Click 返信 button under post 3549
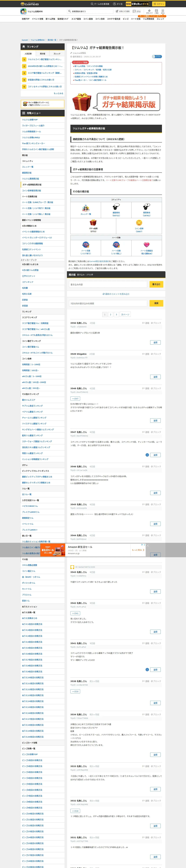The height and width of the screenshot is (868, 186). click(x=155, y=377)
